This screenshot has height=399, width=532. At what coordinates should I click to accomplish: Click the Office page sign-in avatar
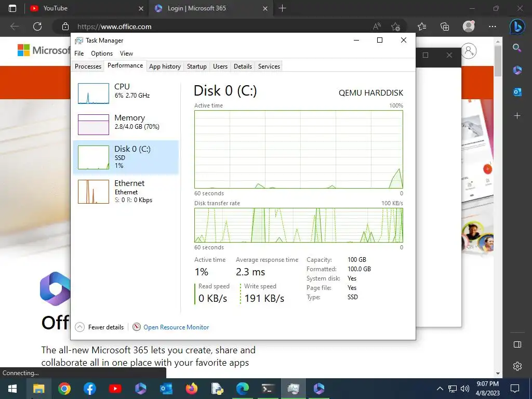tap(469, 51)
